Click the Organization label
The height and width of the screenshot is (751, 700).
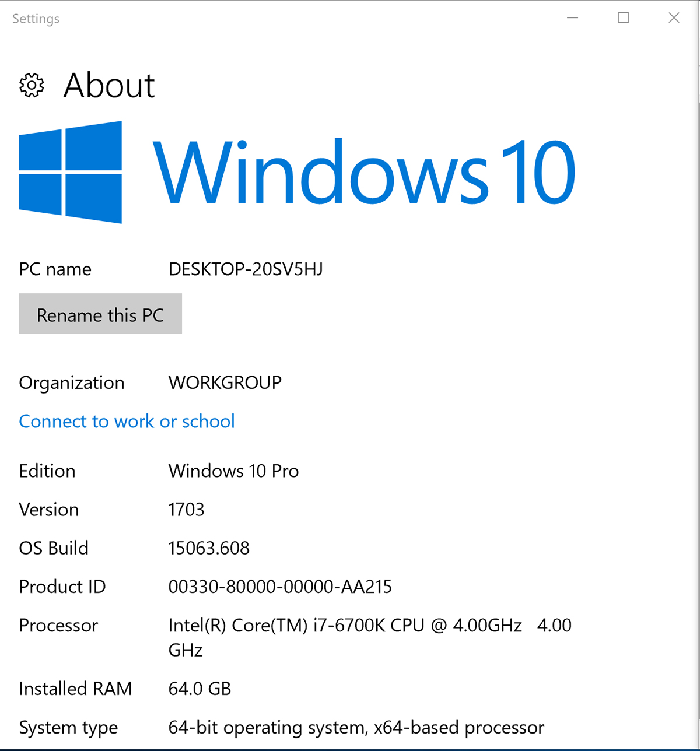[72, 382]
